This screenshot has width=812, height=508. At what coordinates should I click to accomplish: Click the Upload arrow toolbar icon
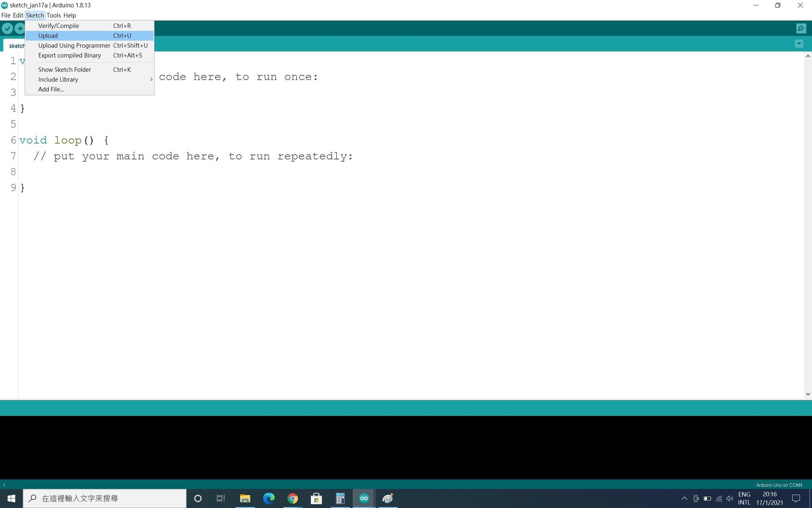[20, 28]
